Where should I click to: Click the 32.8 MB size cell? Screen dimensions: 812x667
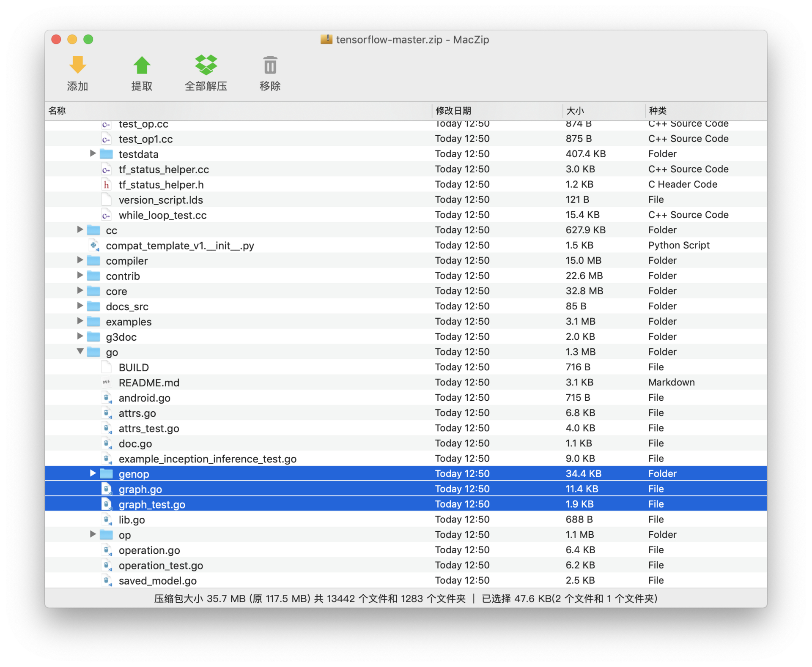[584, 291]
